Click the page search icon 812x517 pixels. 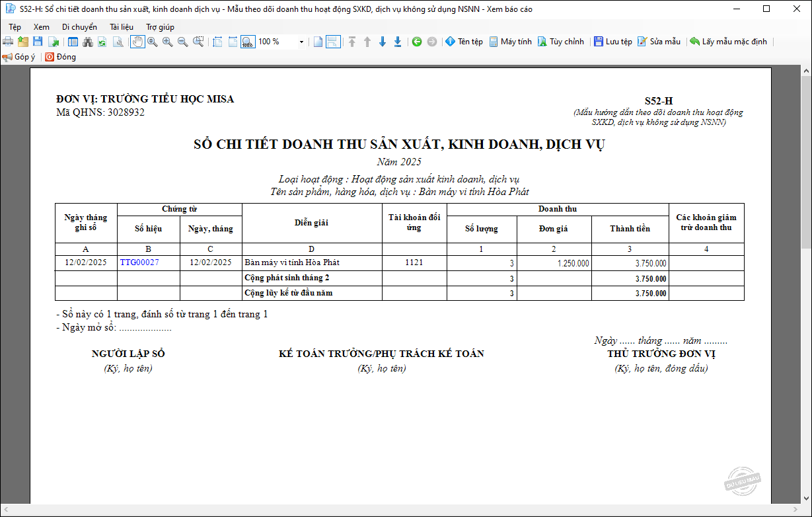(118, 42)
